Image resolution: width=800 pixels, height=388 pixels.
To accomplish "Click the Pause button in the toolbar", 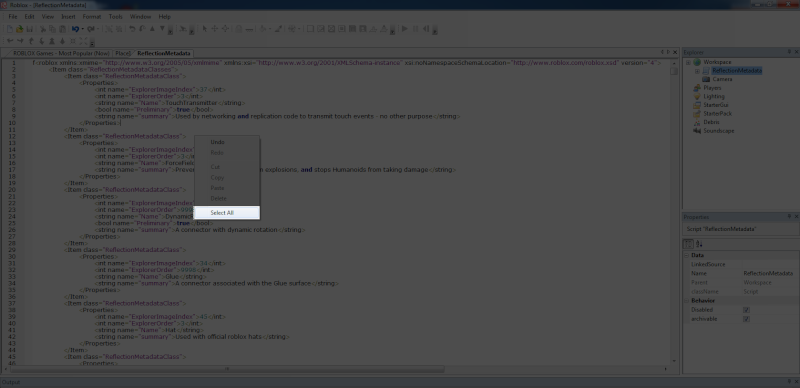I will (415, 29).
